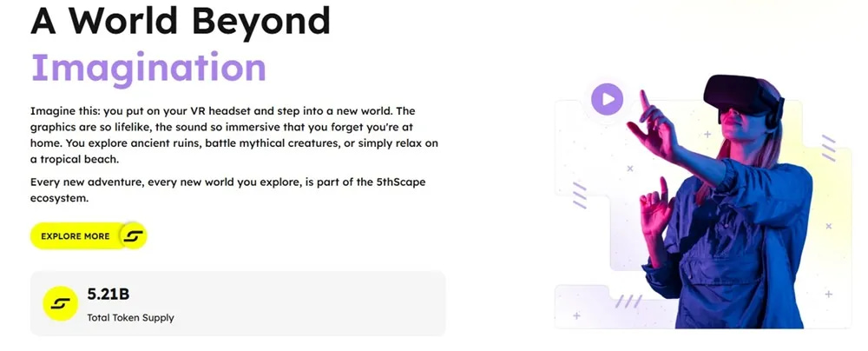Viewport: 868px width, 351px height.
Task: Click the triple slashes at illustration bottom
Action: [628, 301]
